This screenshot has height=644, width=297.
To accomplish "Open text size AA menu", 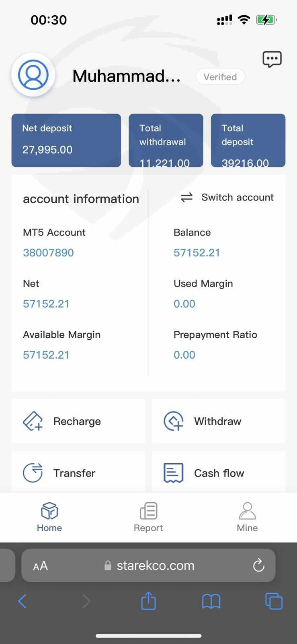I will (40, 566).
